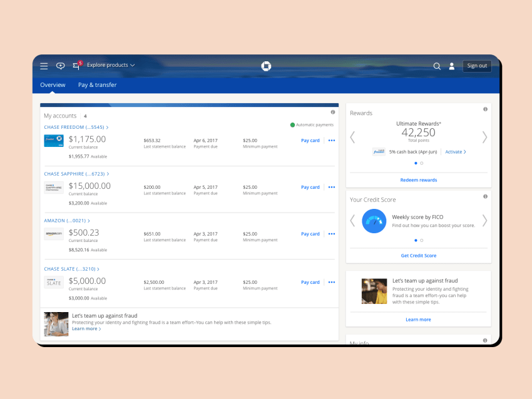Open the ellipsis menu for Chase Freedom
Viewport: 532px width, 399px height.
[331, 140]
